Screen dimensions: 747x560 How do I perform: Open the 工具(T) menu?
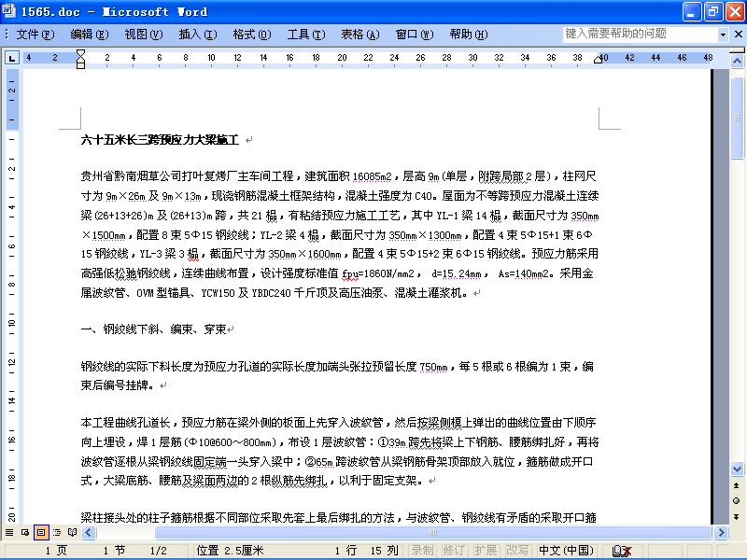coord(306,35)
